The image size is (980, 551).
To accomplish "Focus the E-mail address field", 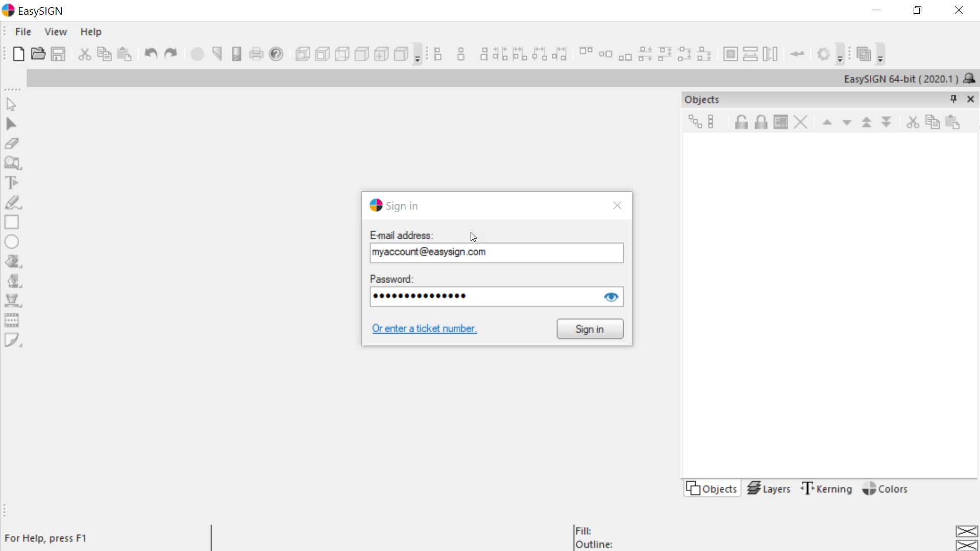I will pos(496,253).
